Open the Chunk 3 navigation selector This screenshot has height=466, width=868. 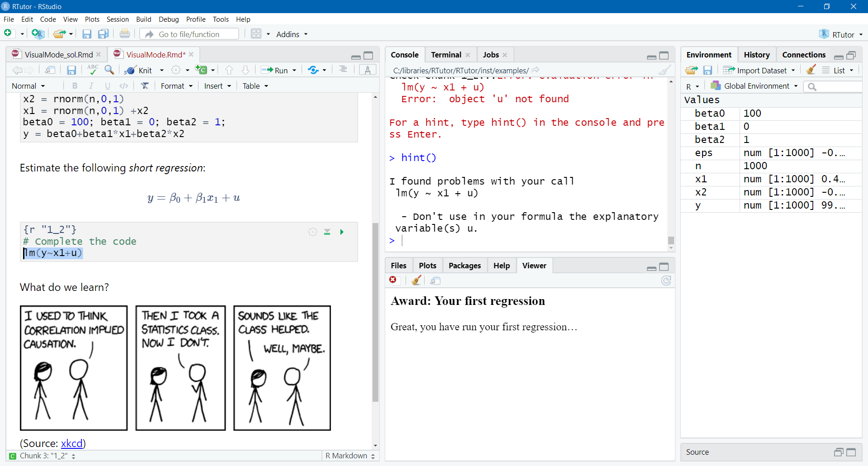pyautogui.click(x=42, y=456)
